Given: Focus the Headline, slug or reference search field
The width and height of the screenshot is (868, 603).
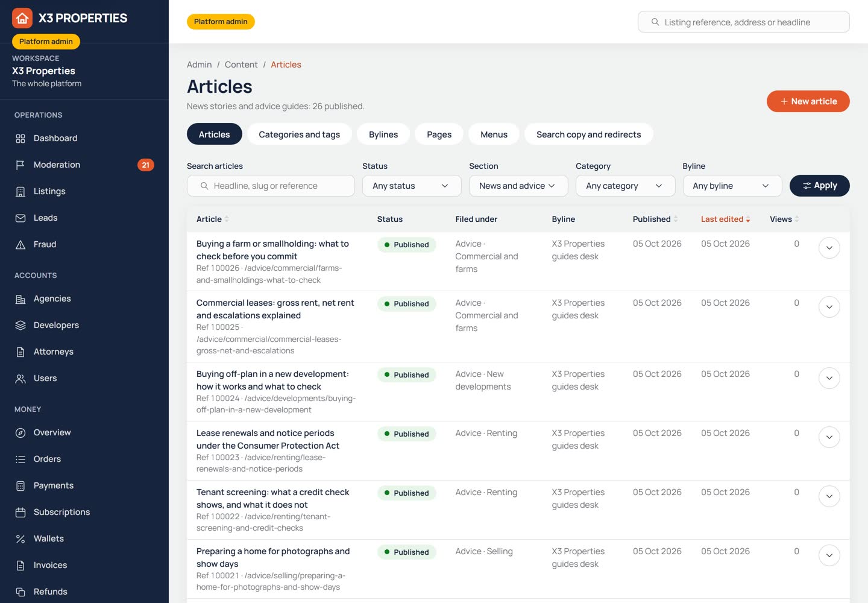Looking at the screenshot, I should pos(271,186).
